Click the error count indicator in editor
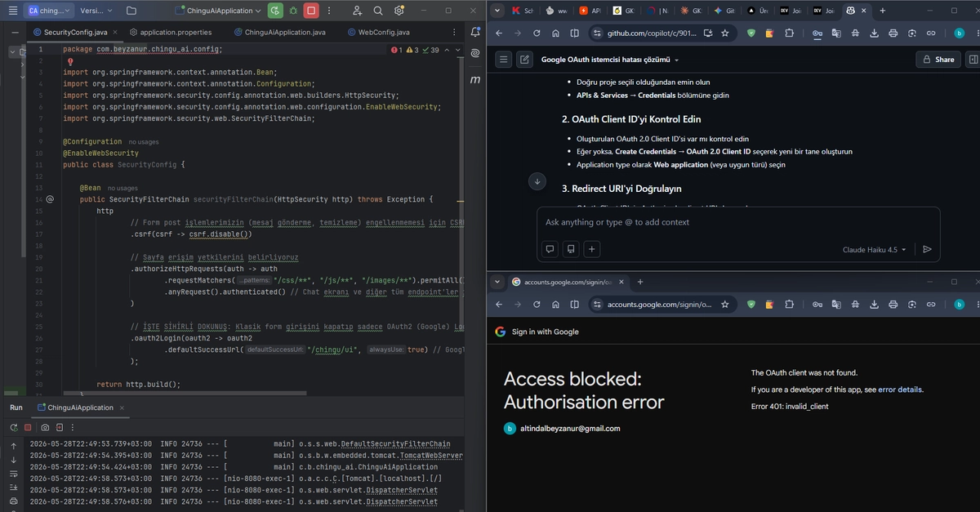Screen dimensions: 980x512 (x=396, y=50)
